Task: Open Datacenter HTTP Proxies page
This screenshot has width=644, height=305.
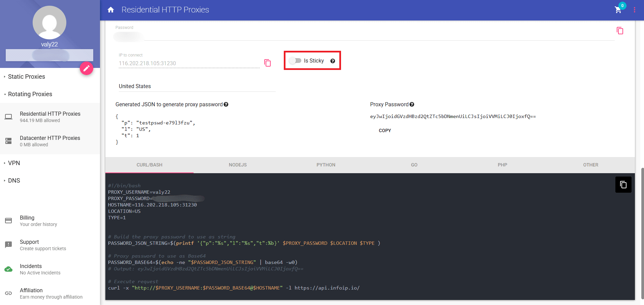Action: pyautogui.click(x=49, y=141)
